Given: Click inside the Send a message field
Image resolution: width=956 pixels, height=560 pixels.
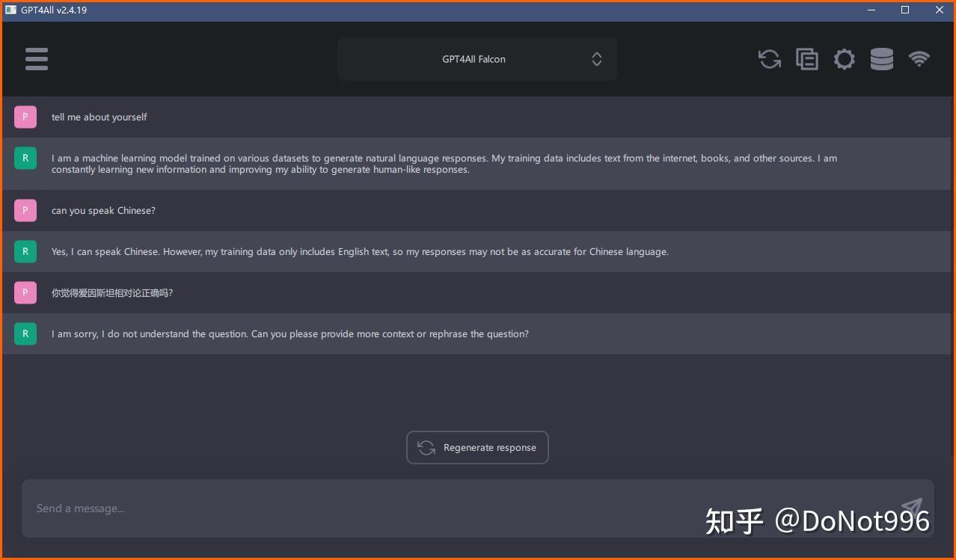Looking at the screenshot, I should 299,508.
